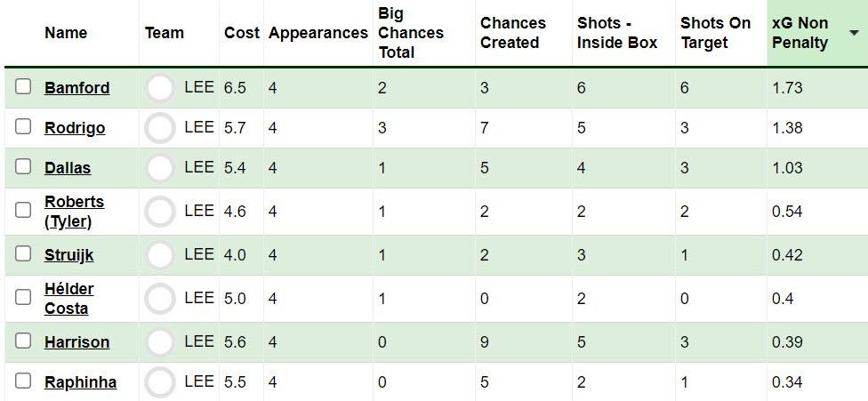868x401 pixels.
Task: Sort by Big Chances Total header
Action: click(x=411, y=33)
